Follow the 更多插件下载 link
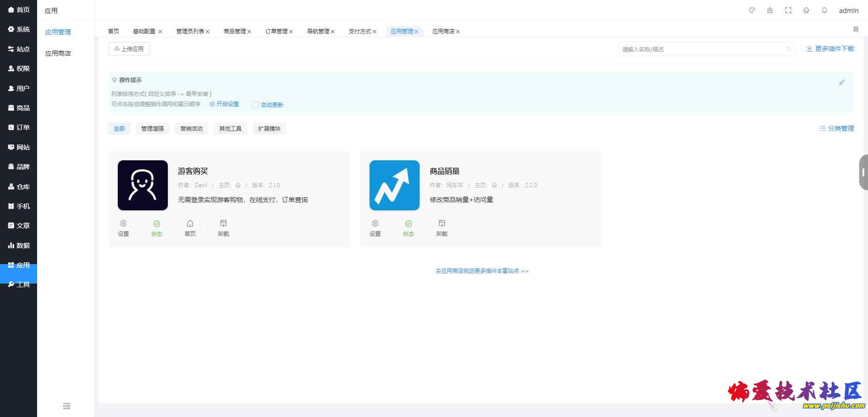The width and height of the screenshot is (868, 417). coord(830,49)
